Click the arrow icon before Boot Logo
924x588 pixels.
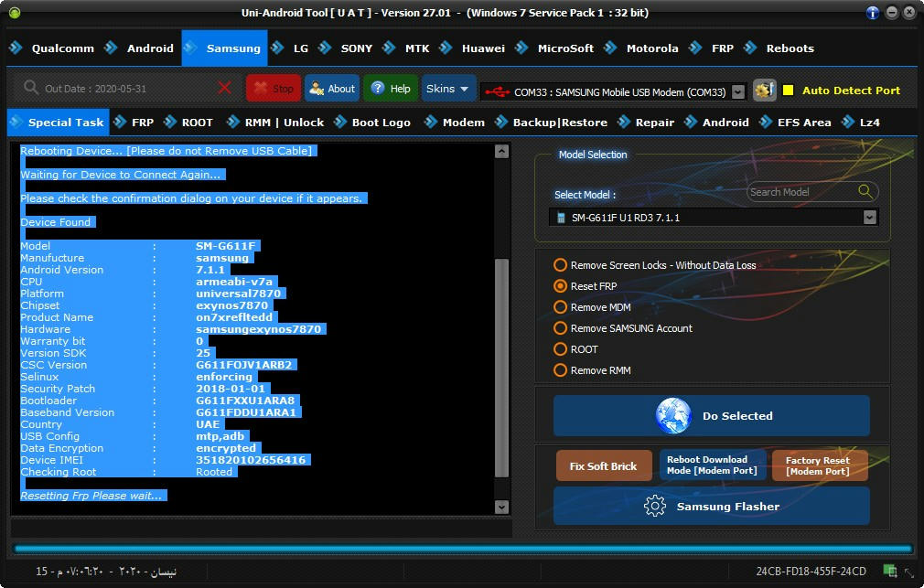pyautogui.click(x=340, y=122)
